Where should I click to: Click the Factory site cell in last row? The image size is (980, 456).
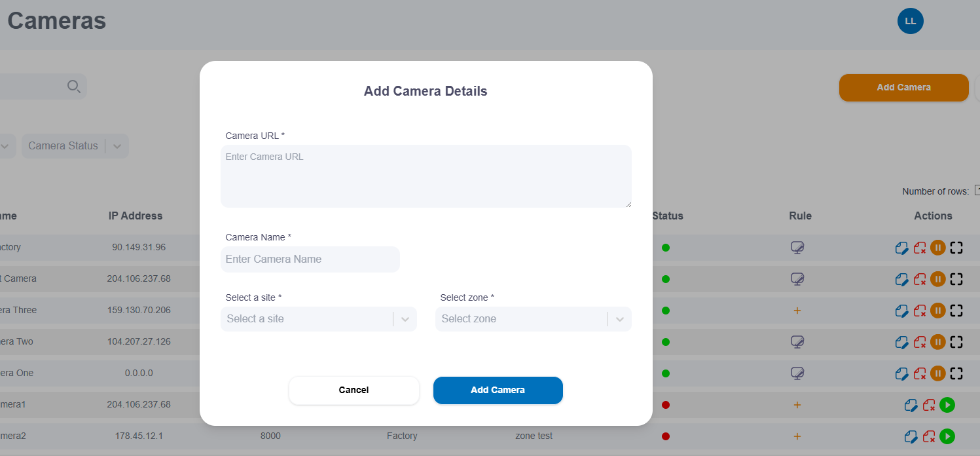[x=402, y=436]
